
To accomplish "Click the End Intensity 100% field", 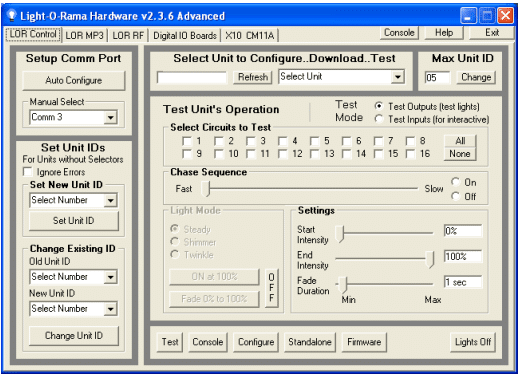I will pos(463,256).
